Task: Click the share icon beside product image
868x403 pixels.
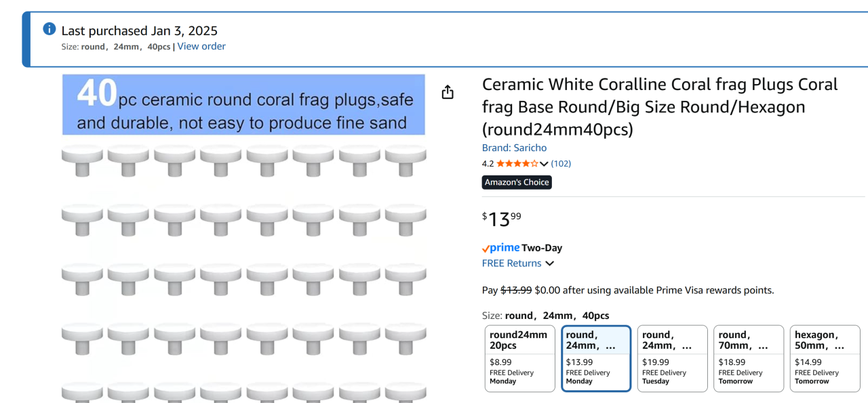Action: pos(448,92)
